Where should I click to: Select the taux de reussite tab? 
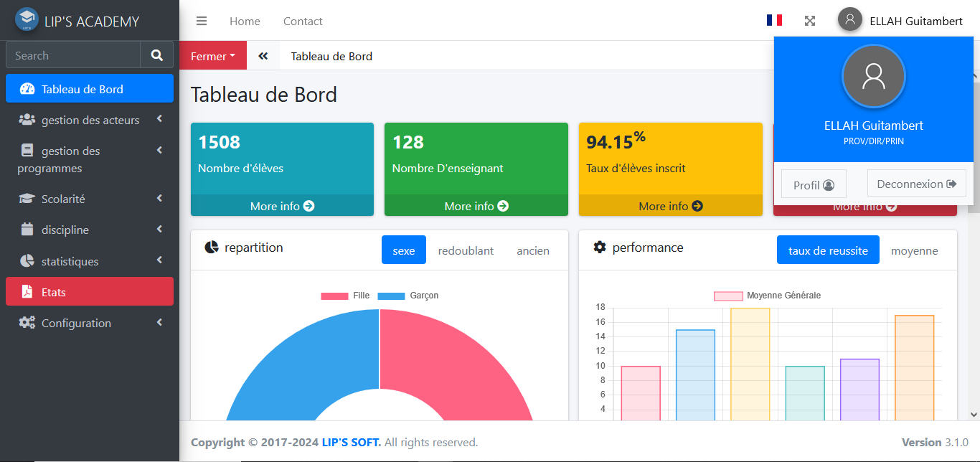click(x=828, y=250)
